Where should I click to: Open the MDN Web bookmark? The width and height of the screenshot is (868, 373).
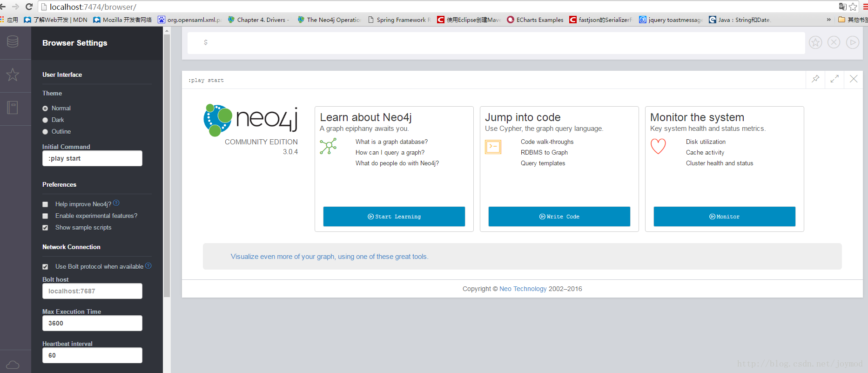tap(55, 20)
